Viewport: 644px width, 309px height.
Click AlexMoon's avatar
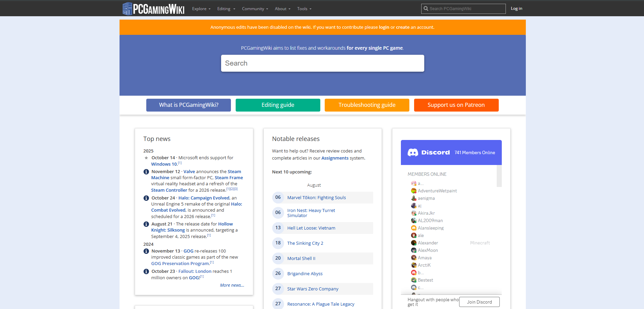(x=414, y=251)
